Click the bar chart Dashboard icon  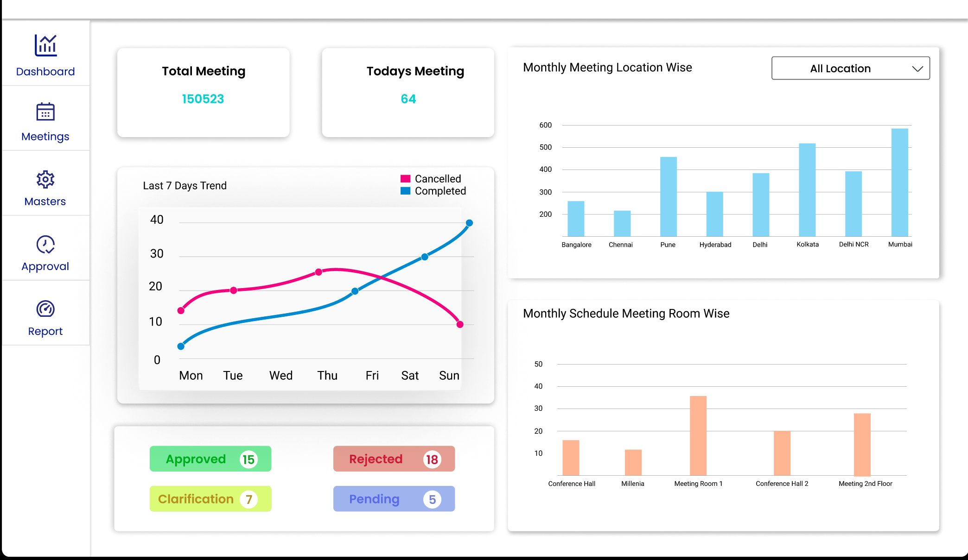pos(45,48)
